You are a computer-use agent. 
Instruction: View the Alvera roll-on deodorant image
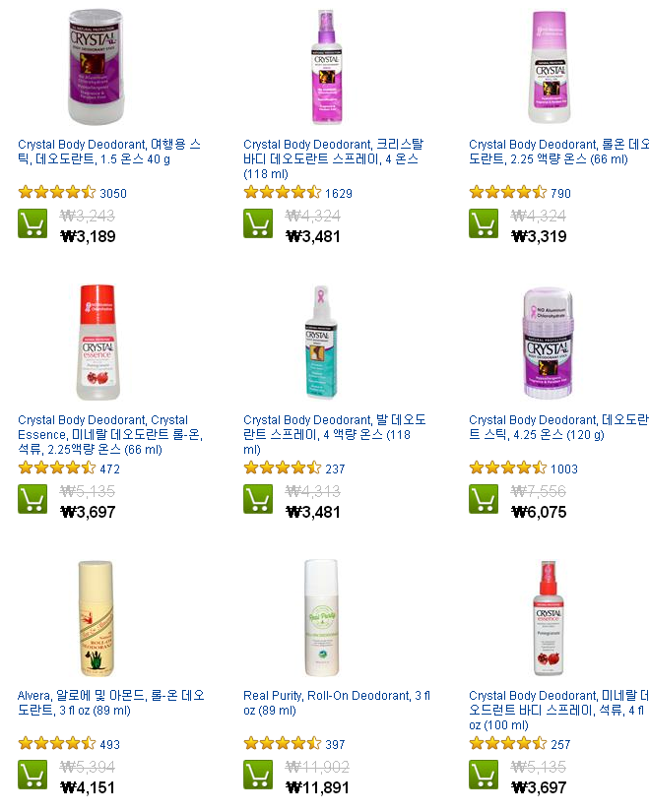tap(96, 618)
